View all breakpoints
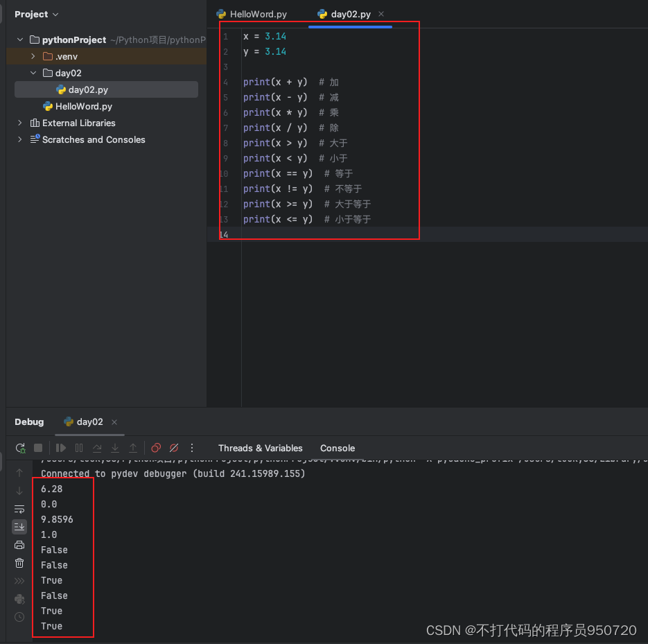648x644 pixels. 156,448
